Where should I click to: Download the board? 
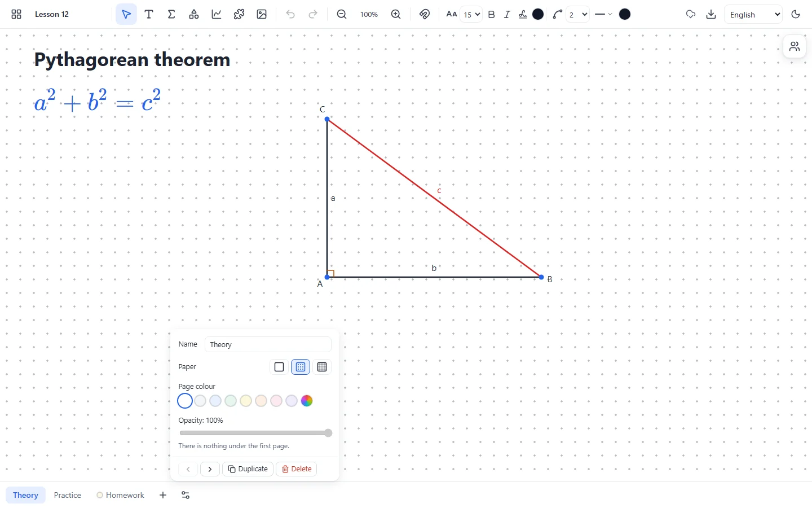pyautogui.click(x=711, y=14)
